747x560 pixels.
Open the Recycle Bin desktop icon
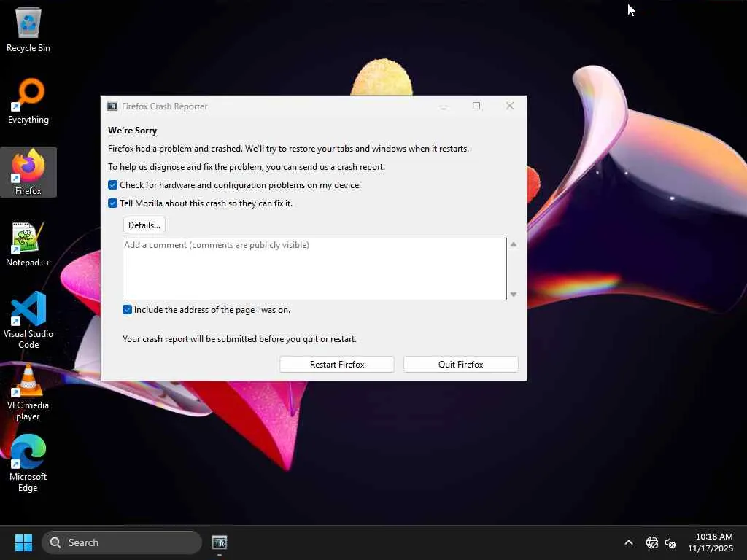pos(28,29)
